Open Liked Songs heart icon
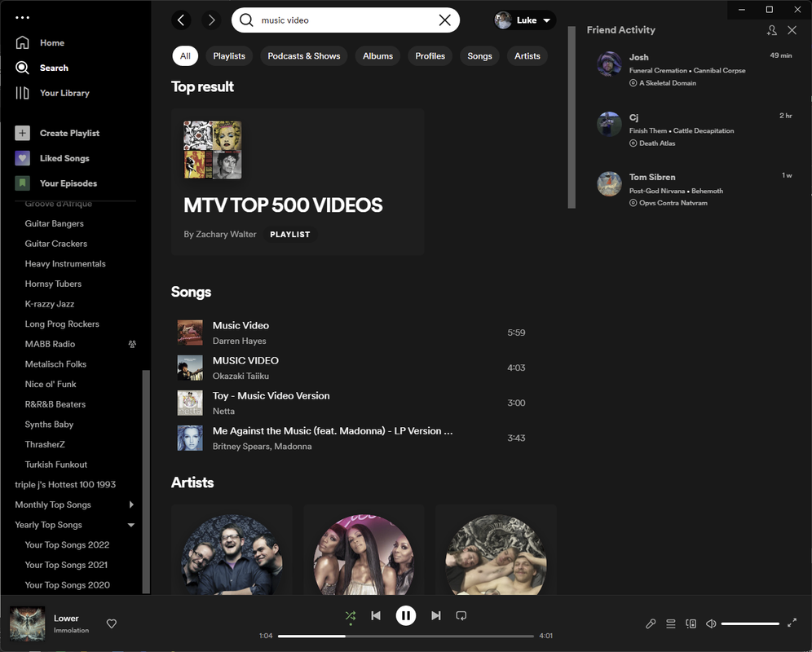This screenshot has height=652, width=812. [22, 158]
